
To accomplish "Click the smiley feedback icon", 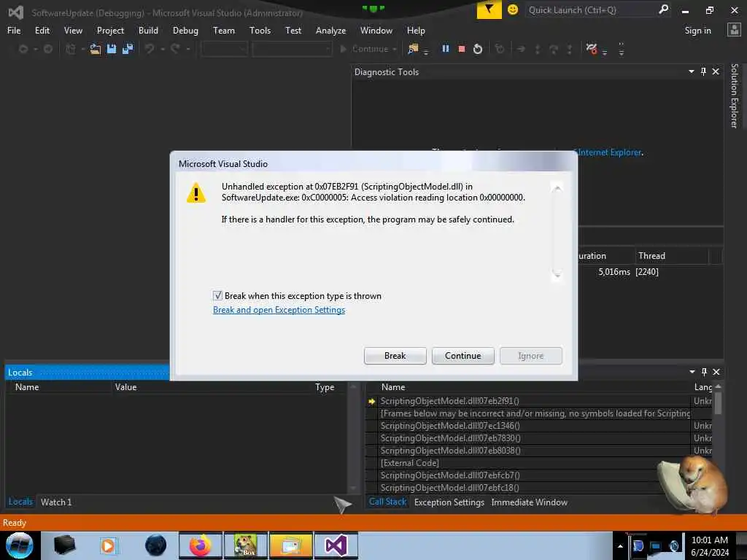I will pos(513,9).
